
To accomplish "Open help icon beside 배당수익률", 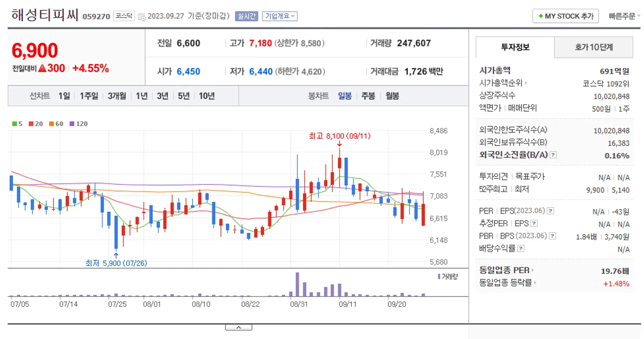I will pyautogui.click(x=521, y=248).
